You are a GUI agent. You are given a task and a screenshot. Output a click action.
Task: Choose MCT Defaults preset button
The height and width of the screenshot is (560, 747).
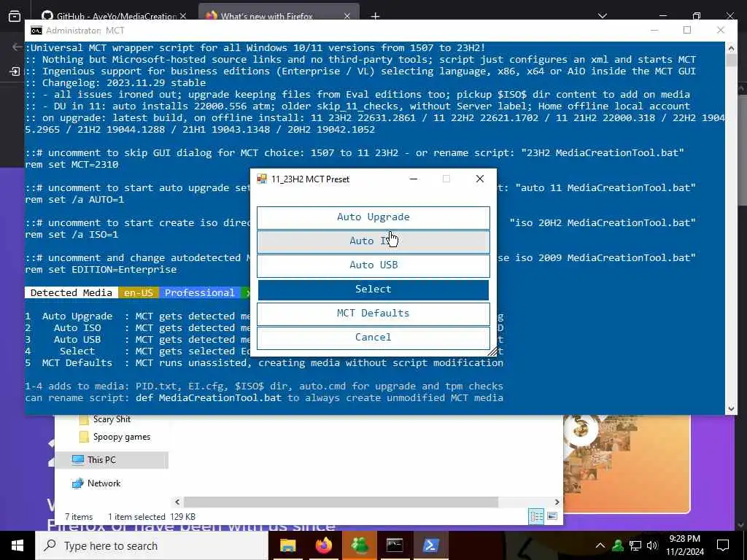tap(373, 314)
